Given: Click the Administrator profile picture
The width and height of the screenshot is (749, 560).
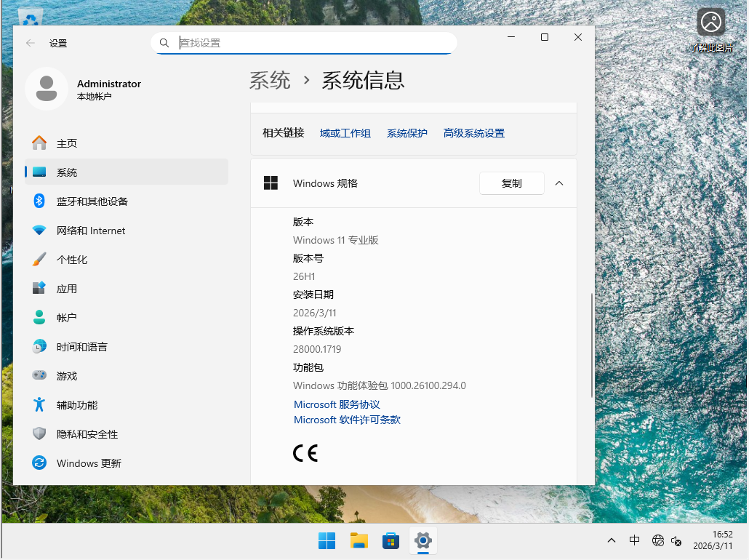Looking at the screenshot, I should coord(47,88).
